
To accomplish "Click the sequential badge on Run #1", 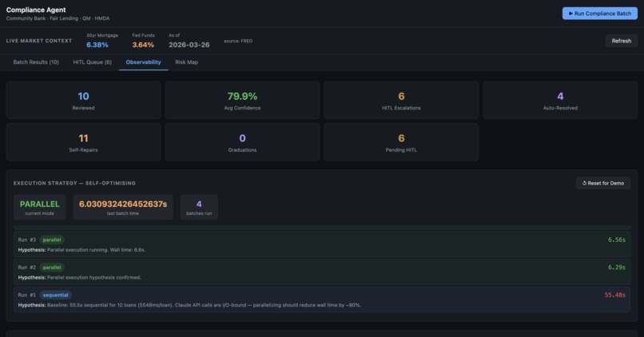I will [x=55, y=295].
